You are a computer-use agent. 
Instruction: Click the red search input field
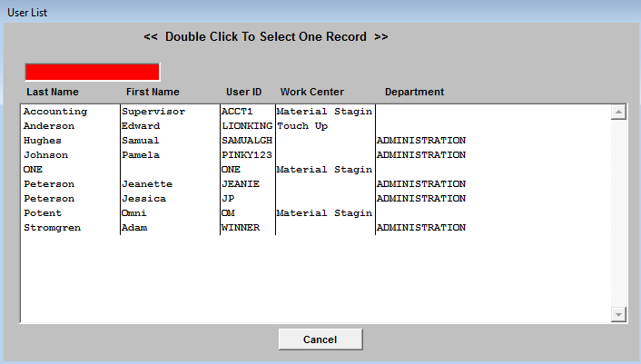point(93,72)
